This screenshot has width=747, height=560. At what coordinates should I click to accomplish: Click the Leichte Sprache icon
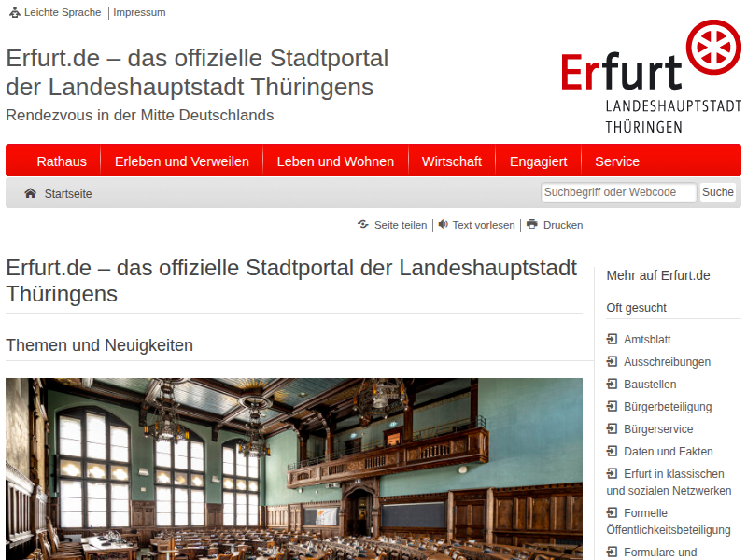point(14,12)
